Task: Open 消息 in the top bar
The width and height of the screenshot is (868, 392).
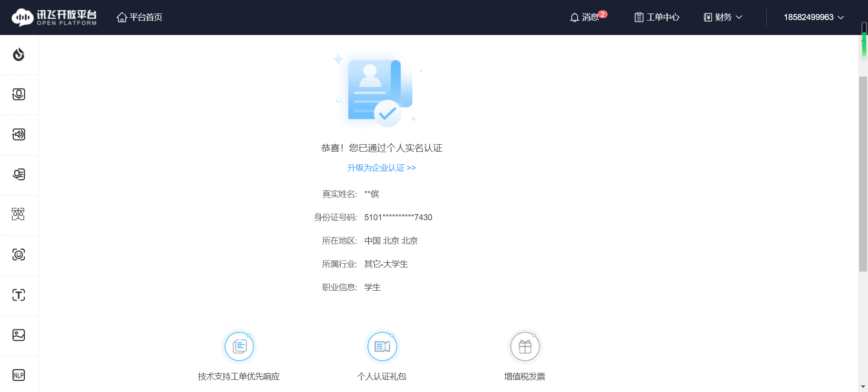Action: point(590,17)
